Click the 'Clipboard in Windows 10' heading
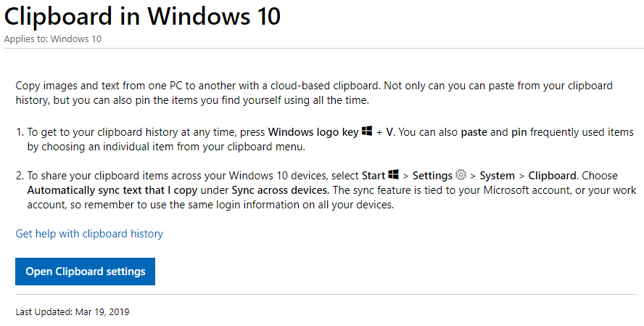 142,17
